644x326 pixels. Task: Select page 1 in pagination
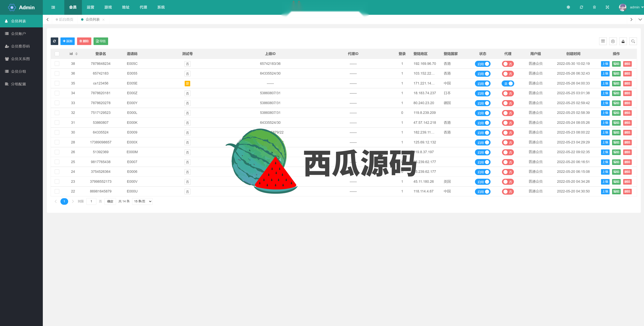(64, 201)
